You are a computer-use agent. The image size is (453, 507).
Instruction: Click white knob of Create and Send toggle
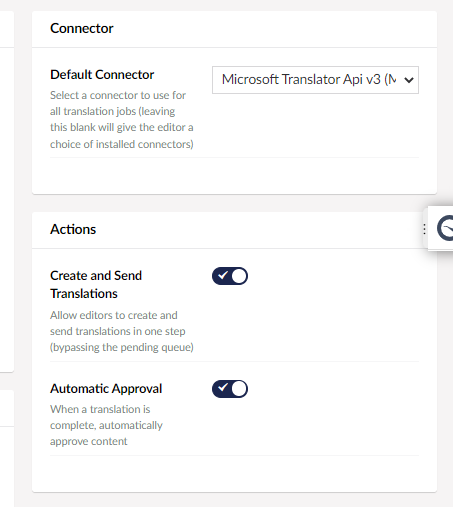click(239, 276)
